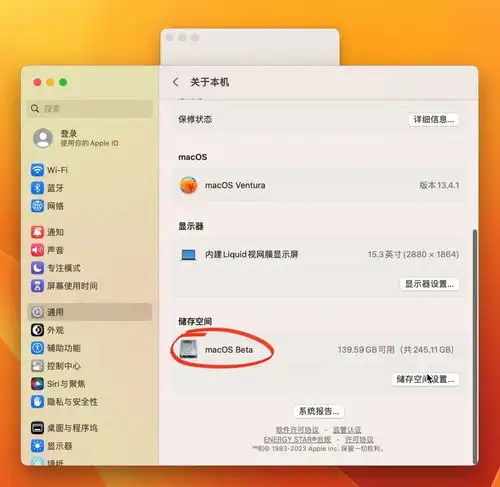Open the 监管认证 link
The width and height of the screenshot is (500, 487).
[347, 430]
